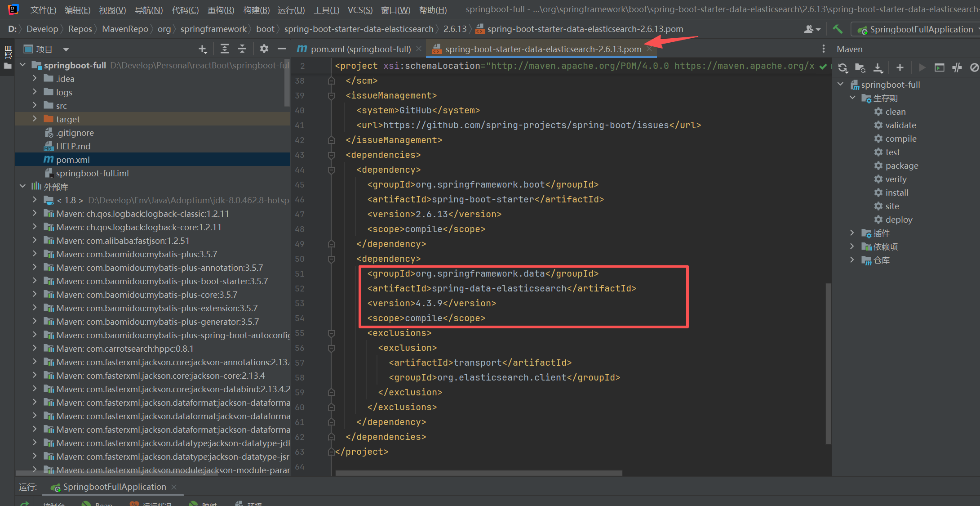Expand Maven 依赖项 node
This screenshot has height=506, width=980.
(852, 246)
